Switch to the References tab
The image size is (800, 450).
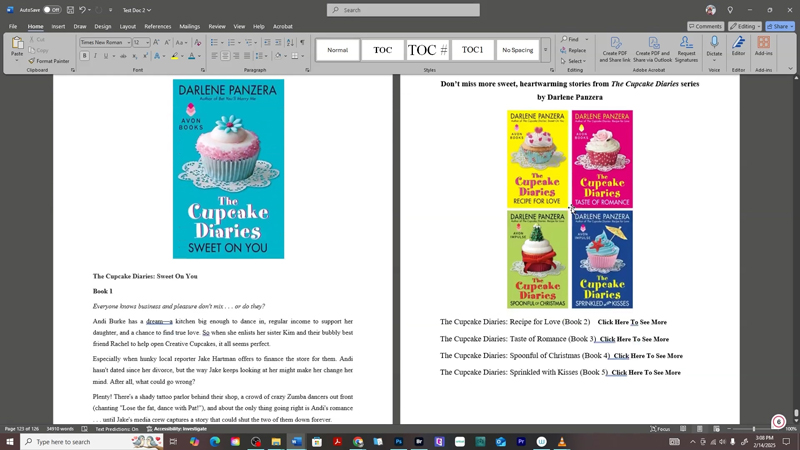[158, 27]
